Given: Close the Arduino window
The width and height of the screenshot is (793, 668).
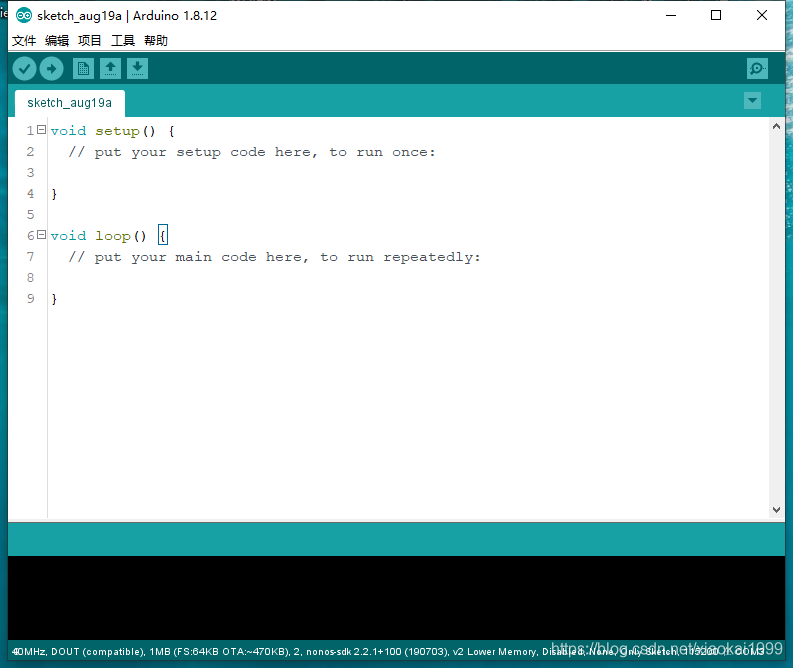Looking at the screenshot, I should tap(762, 16).
